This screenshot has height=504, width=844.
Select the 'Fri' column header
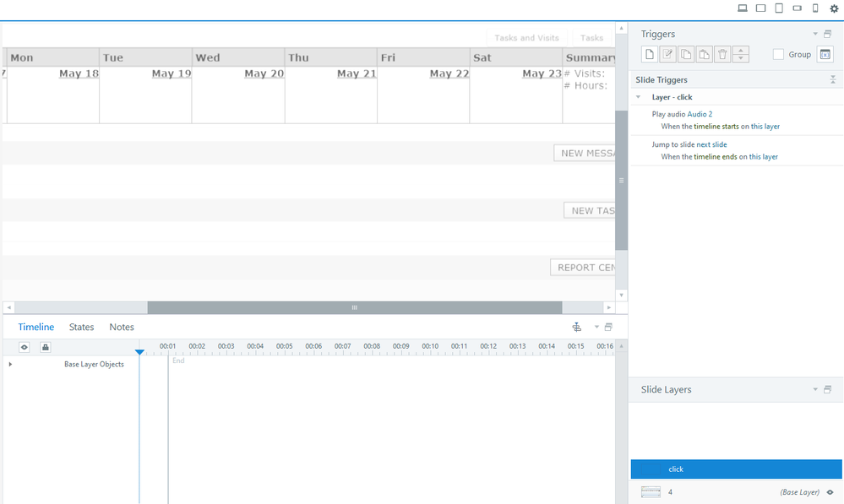point(423,57)
